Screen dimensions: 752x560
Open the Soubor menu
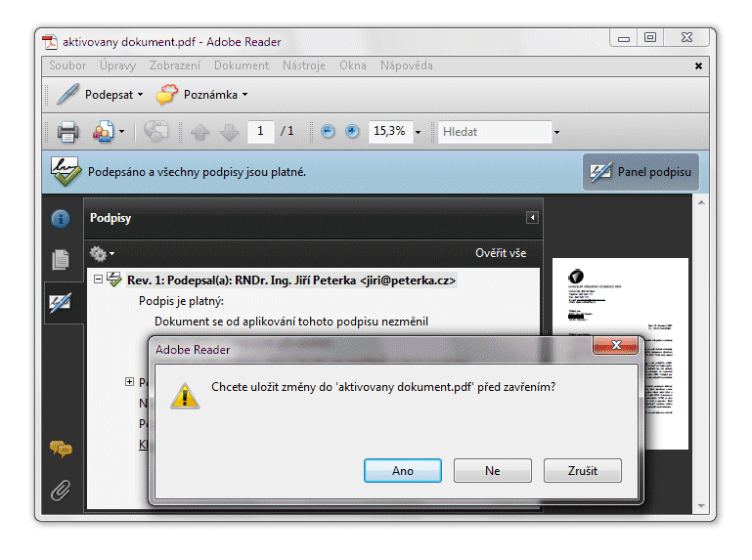tap(67, 65)
